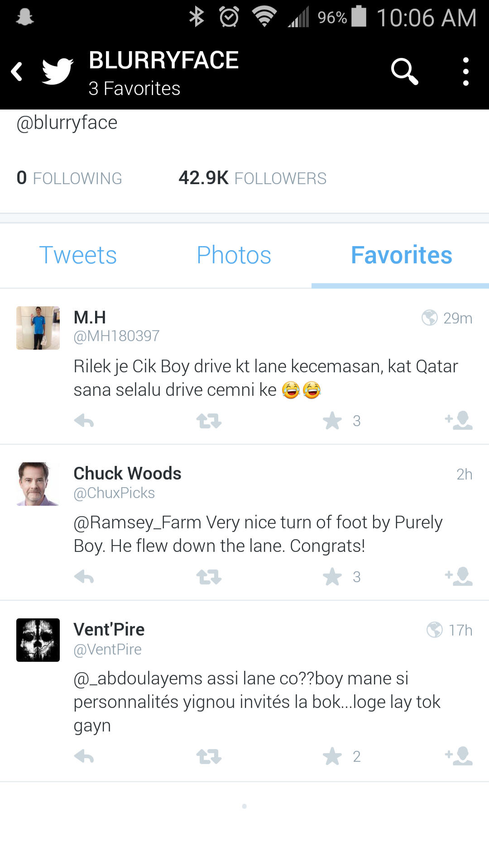Tap the back arrow in the header
Screen dimensions: 489x868
pos(17,71)
